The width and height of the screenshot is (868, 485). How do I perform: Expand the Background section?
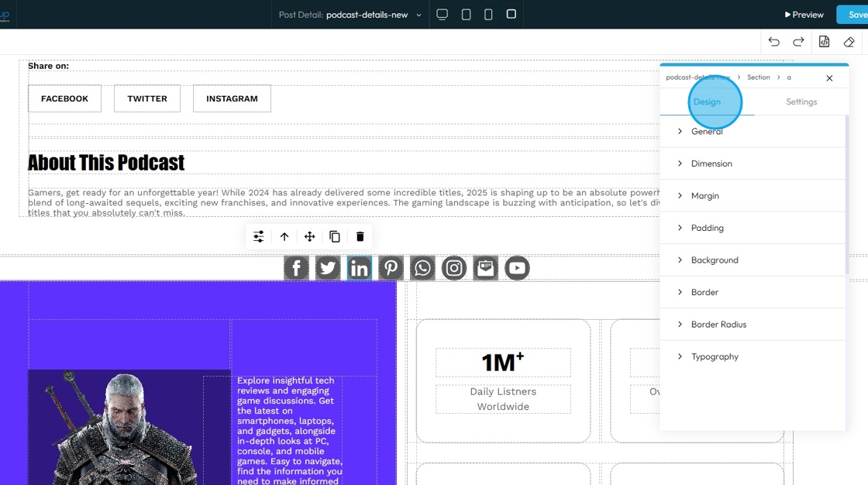click(x=753, y=260)
